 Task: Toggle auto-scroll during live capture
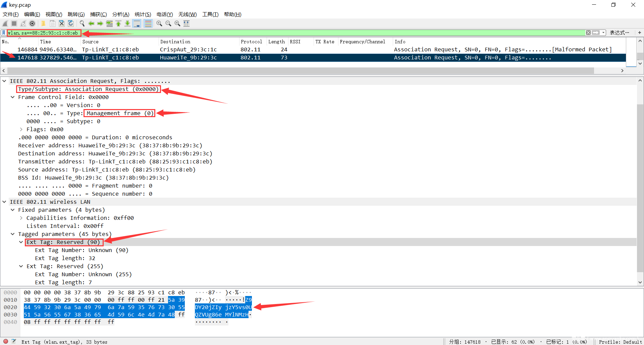pyautogui.click(x=137, y=23)
